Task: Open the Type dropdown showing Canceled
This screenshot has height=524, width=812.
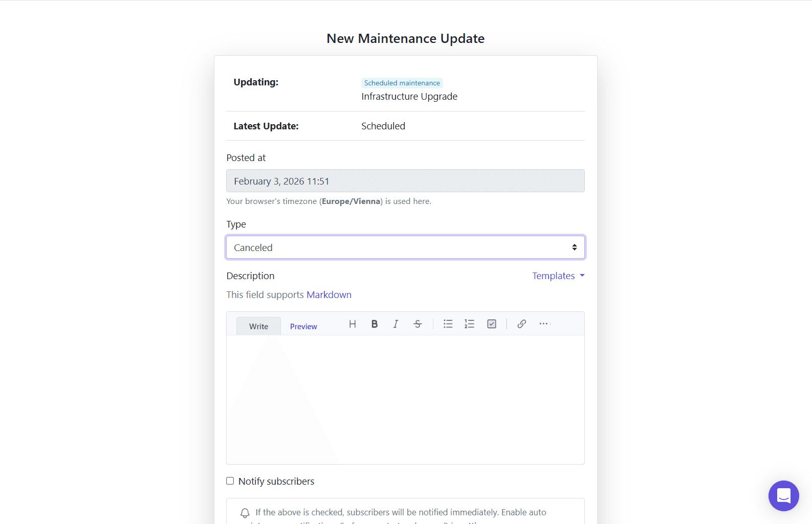Action: (405, 247)
